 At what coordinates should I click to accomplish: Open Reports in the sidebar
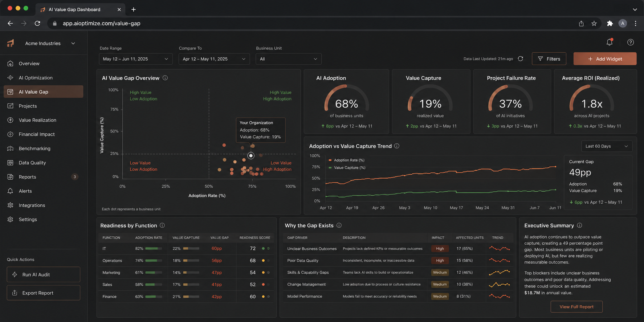click(43, 177)
